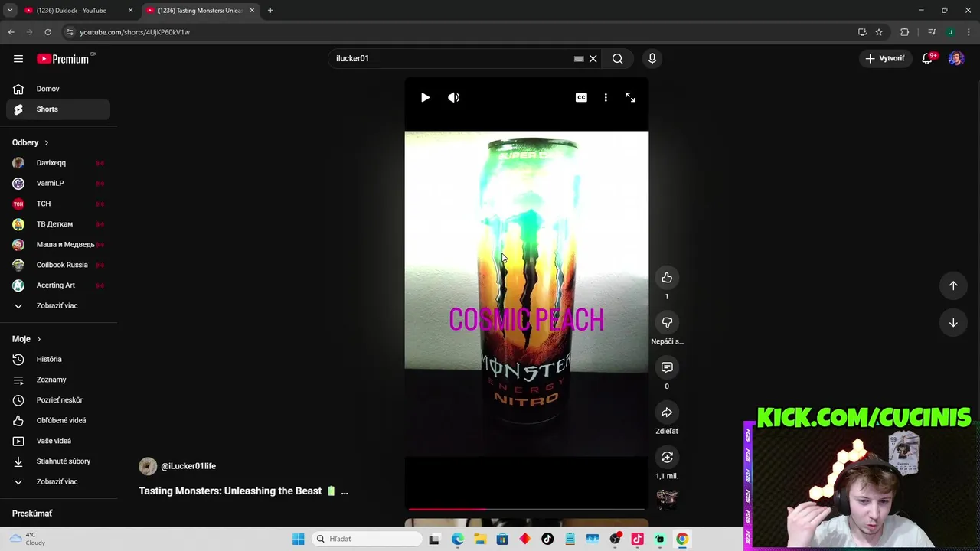Click the search box containing ilucker01
980x551 pixels.
click(x=452, y=58)
